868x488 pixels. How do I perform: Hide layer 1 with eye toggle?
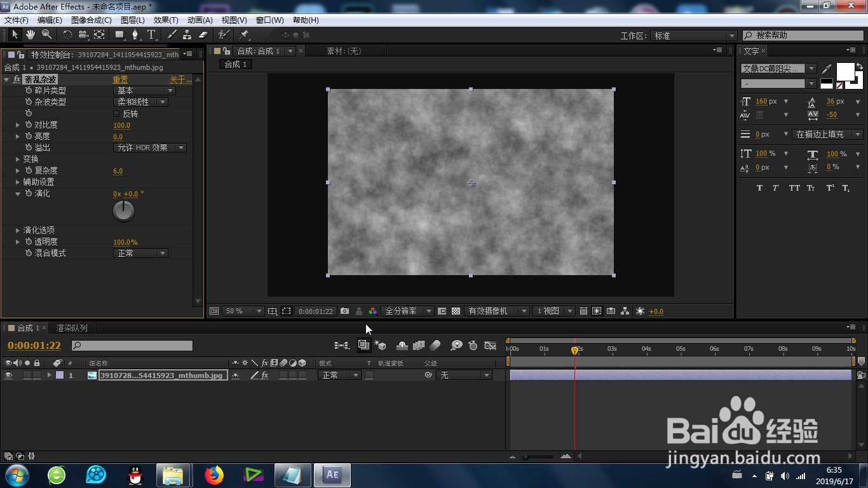(9, 376)
